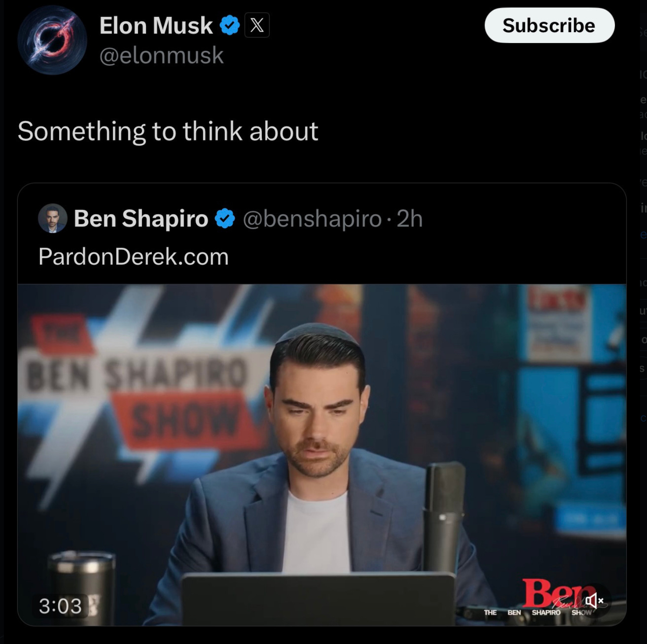The height and width of the screenshot is (644, 647).
Task: Open Ben Shapiro's small profile avatar
Action: coord(53,218)
